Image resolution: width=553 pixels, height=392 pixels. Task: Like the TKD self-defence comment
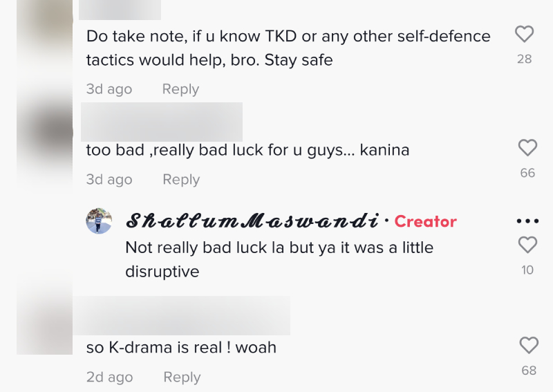click(x=524, y=35)
